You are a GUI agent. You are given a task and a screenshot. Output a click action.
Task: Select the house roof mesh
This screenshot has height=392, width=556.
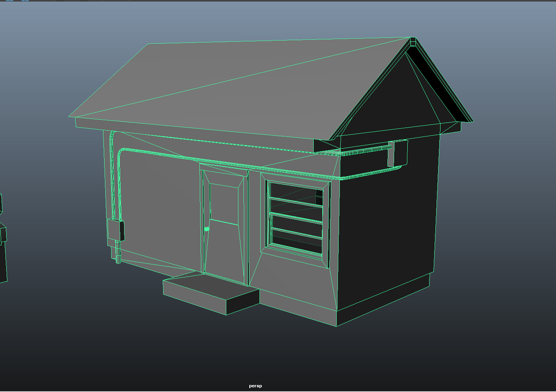[234, 78]
